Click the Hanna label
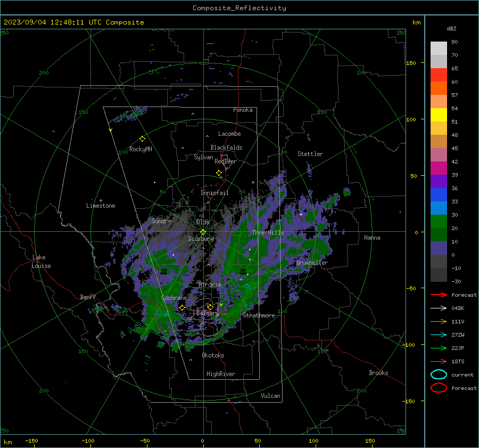479x448 pixels. (x=372, y=238)
